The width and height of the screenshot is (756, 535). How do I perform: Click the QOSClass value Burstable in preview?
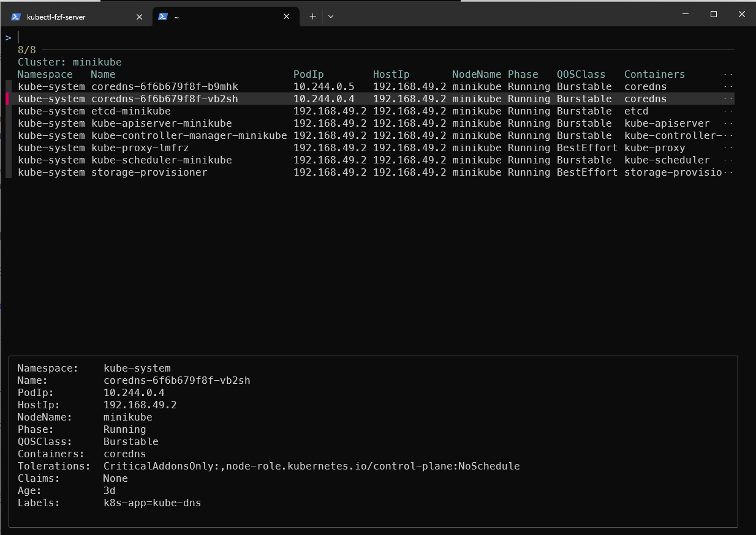point(131,441)
